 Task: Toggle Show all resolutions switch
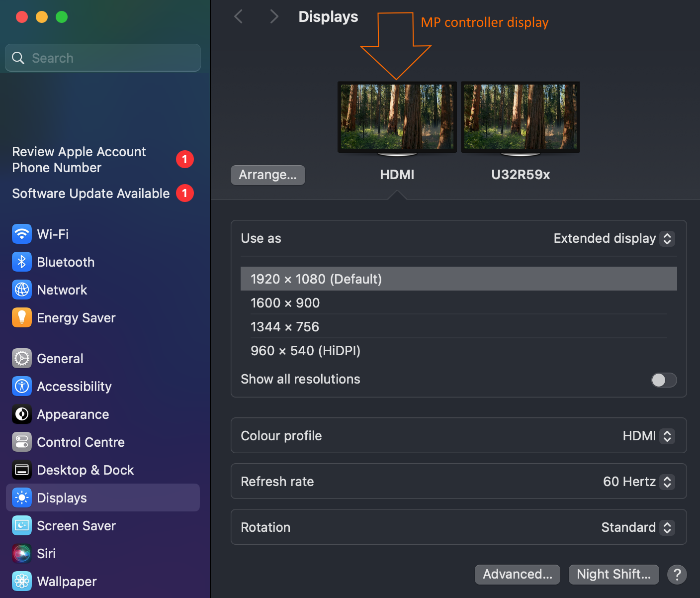tap(664, 380)
